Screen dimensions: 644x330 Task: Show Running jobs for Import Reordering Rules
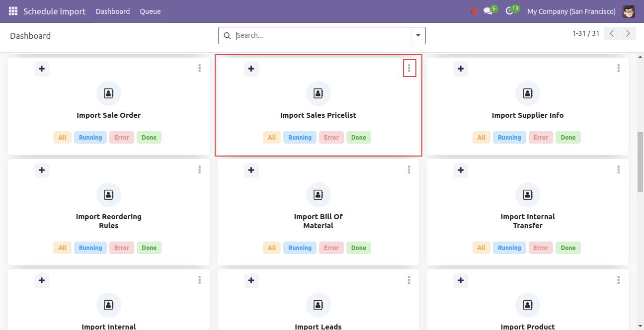tap(90, 248)
